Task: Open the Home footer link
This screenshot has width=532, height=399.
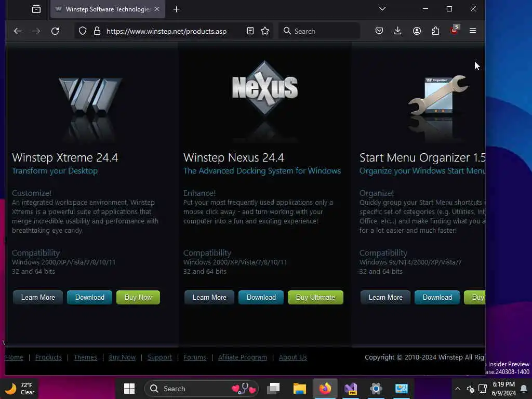Action: pos(14,357)
